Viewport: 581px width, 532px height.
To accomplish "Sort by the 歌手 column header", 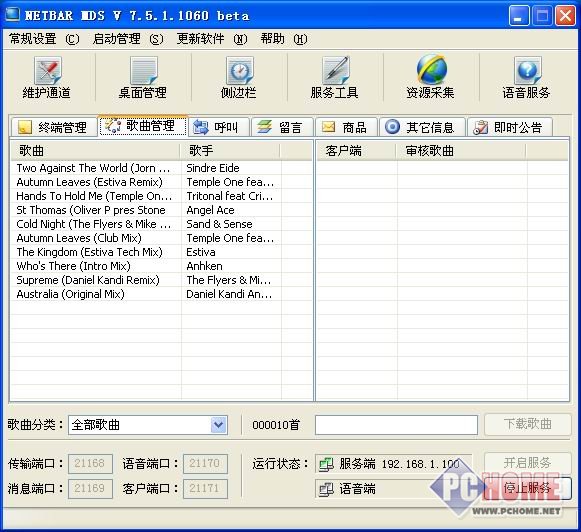I will (x=230, y=151).
